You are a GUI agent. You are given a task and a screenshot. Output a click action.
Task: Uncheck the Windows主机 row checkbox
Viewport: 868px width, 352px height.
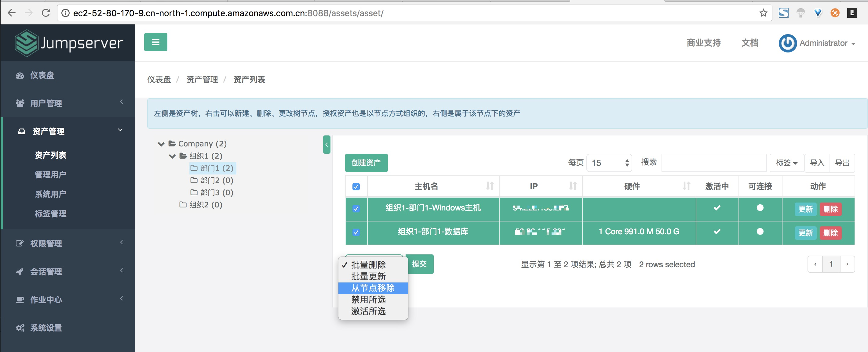tap(356, 209)
